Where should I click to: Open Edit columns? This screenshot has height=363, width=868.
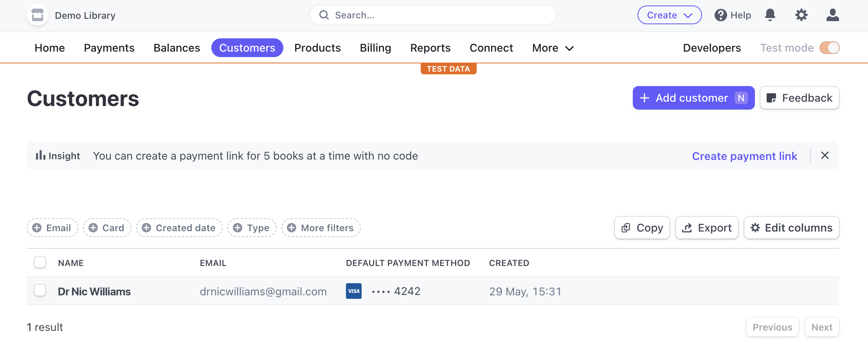pos(791,228)
